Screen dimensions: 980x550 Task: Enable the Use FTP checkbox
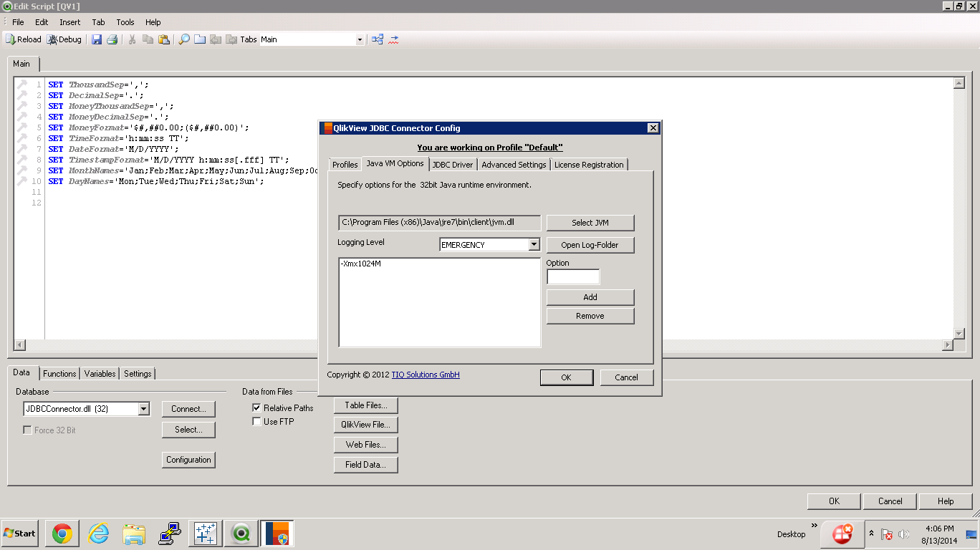[x=256, y=422]
